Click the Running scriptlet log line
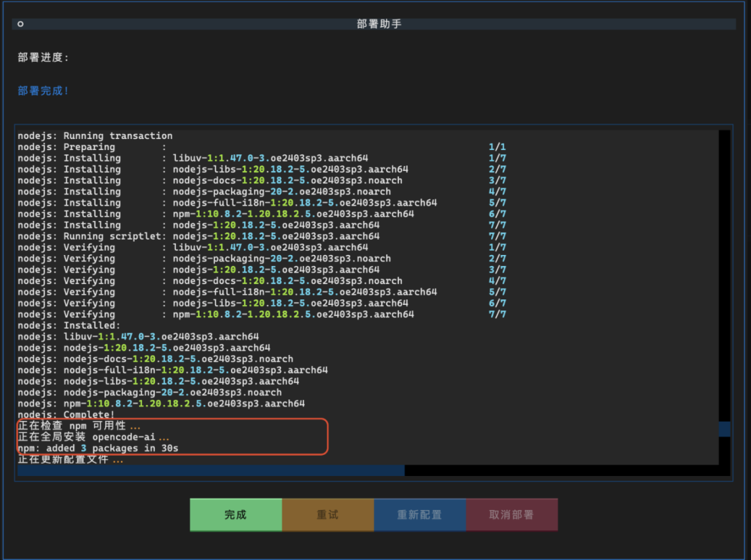This screenshot has width=751, height=560. pyautogui.click(x=261, y=236)
